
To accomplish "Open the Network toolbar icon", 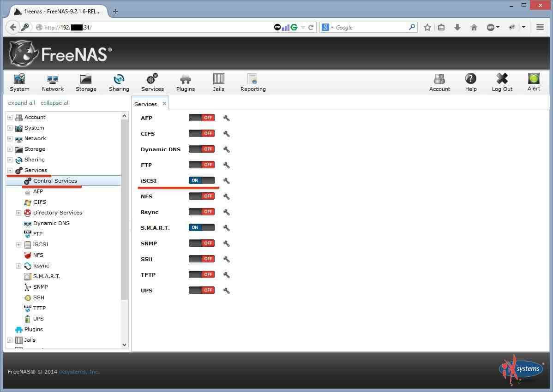I will [53, 83].
